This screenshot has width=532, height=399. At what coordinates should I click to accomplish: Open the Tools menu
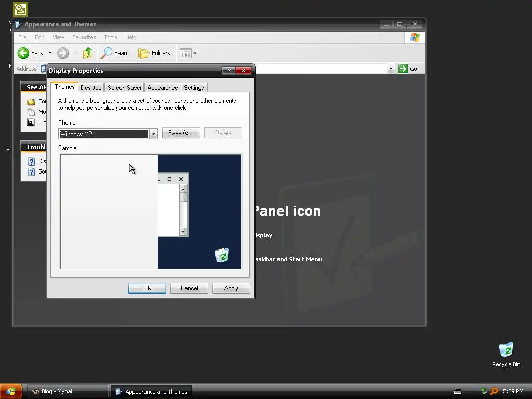pos(111,37)
